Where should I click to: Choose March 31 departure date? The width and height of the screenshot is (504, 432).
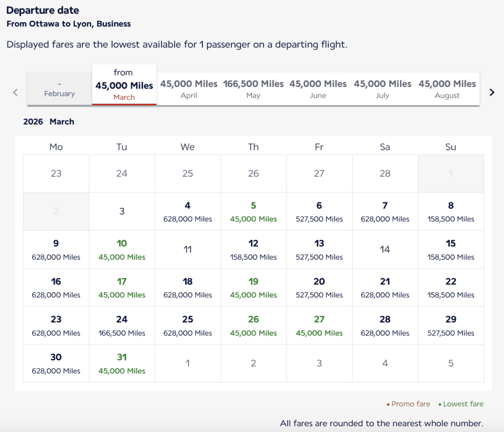[x=122, y=364]
